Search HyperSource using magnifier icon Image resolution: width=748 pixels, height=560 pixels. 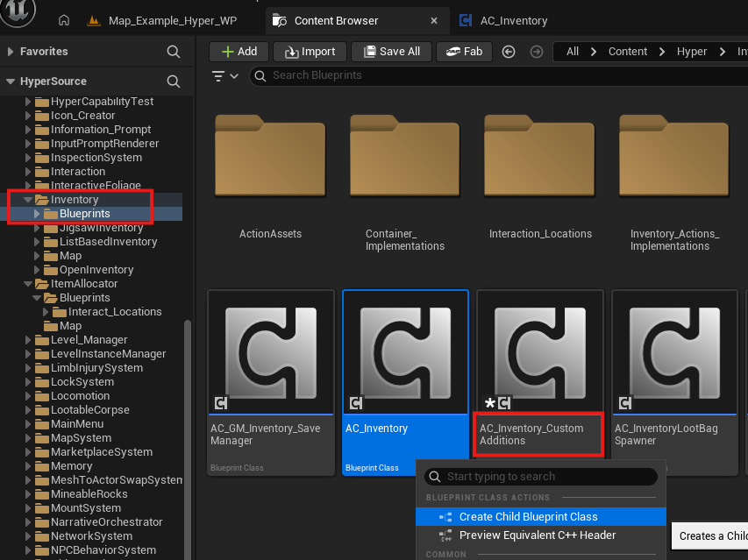pyautogui.click(x=173, y=81)
